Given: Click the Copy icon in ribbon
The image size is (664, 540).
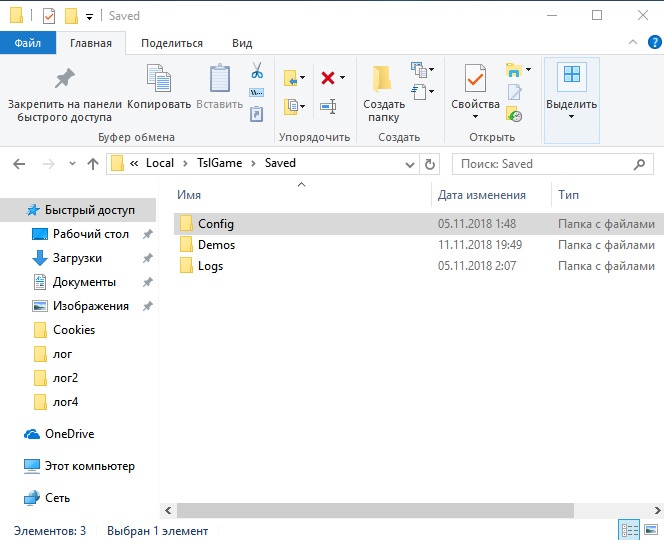Looking at the screenshot, I should (159, 78).
